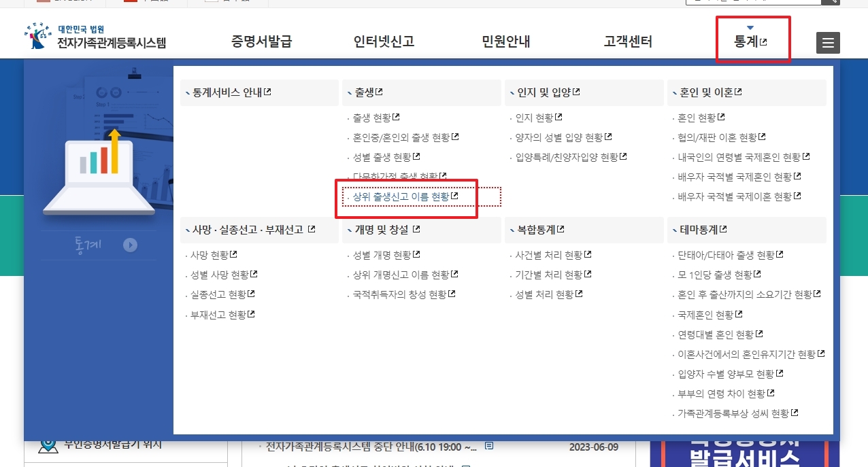Screen dimensions: 868x467
Task: Open the 민원안내 menu
Action: pos(505,41)
